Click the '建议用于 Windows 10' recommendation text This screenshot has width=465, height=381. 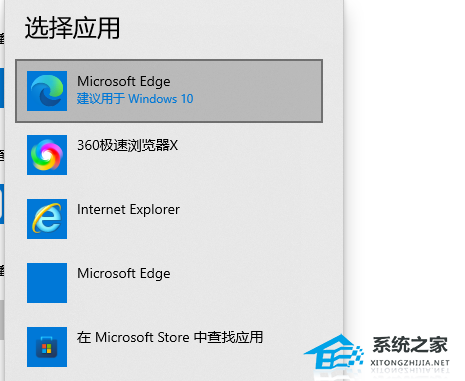click(135, 99)
